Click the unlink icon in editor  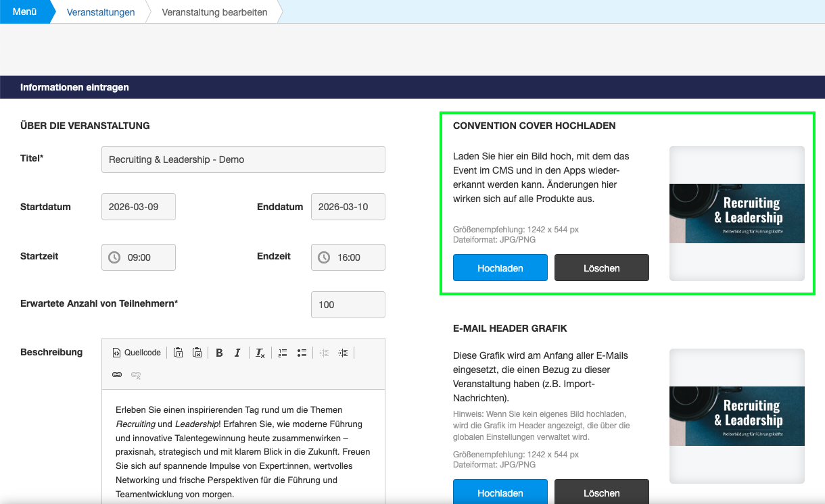click(136, 375)
